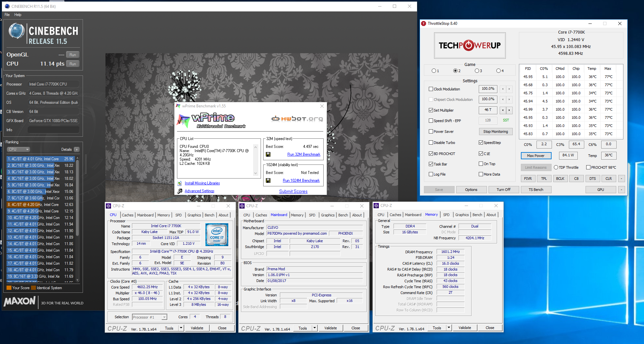This screenshot has width=644, height=344.
Task: Expand the Processor #1 selection dropdown
Action: [164, 317]
